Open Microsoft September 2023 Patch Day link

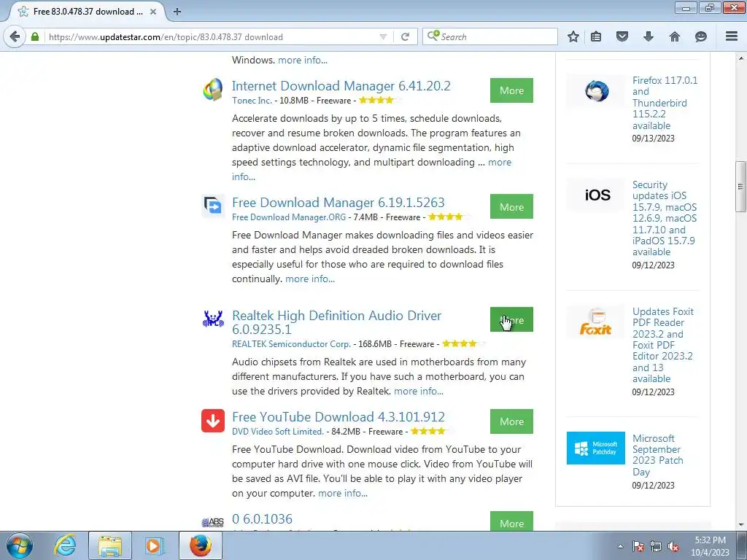(x=657, y=455)
